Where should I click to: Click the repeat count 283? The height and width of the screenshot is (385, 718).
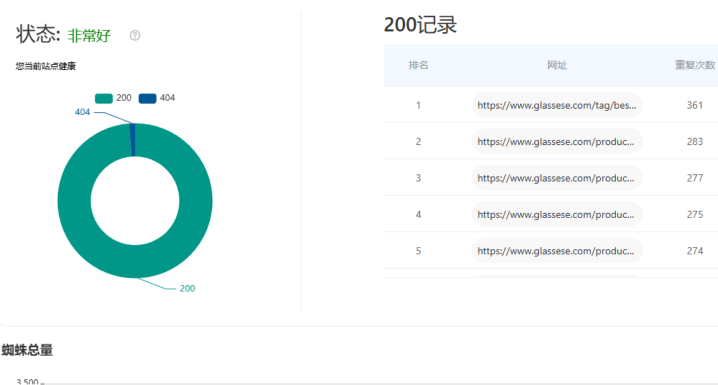point(695,141)
